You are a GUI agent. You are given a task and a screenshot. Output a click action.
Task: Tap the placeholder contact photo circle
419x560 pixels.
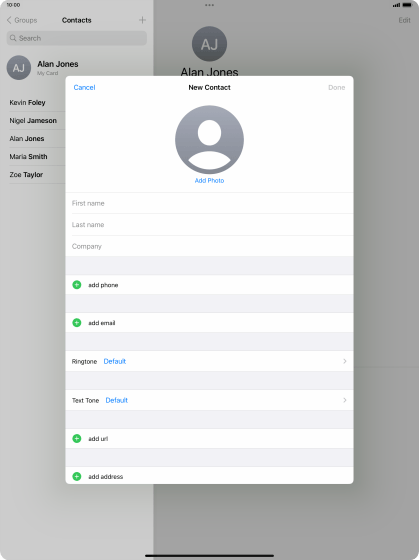pyautogui.click(x=209, y=140)
